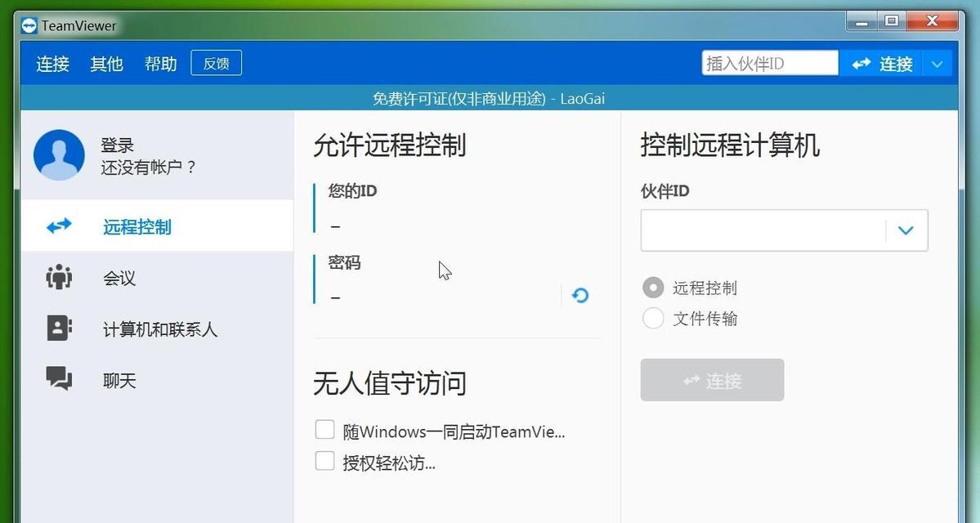Click the 您的ID label
The image size is (980, 523).
(352, 190)
